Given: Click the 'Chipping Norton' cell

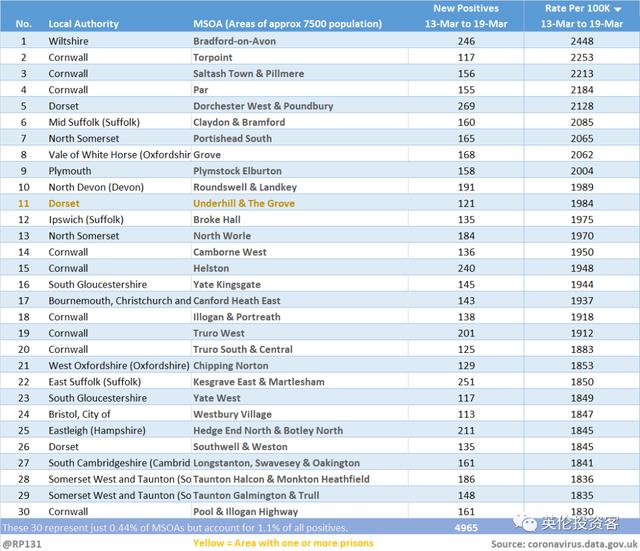Looking at the screenshot, I should (231, 366).
